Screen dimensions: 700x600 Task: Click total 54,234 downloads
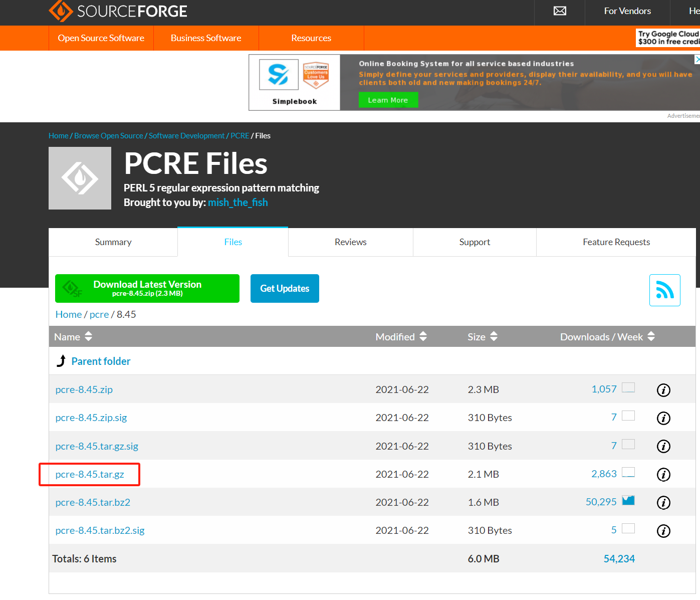pyautogui.click(x=619, y=559)
